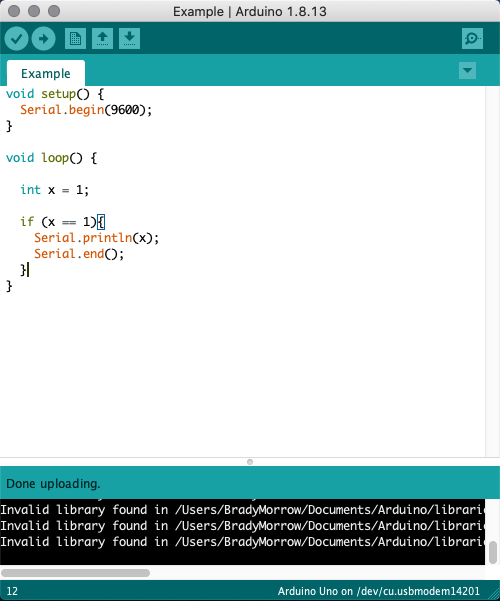Click on 'int x = 1;' line

click(x=54, y=190)
